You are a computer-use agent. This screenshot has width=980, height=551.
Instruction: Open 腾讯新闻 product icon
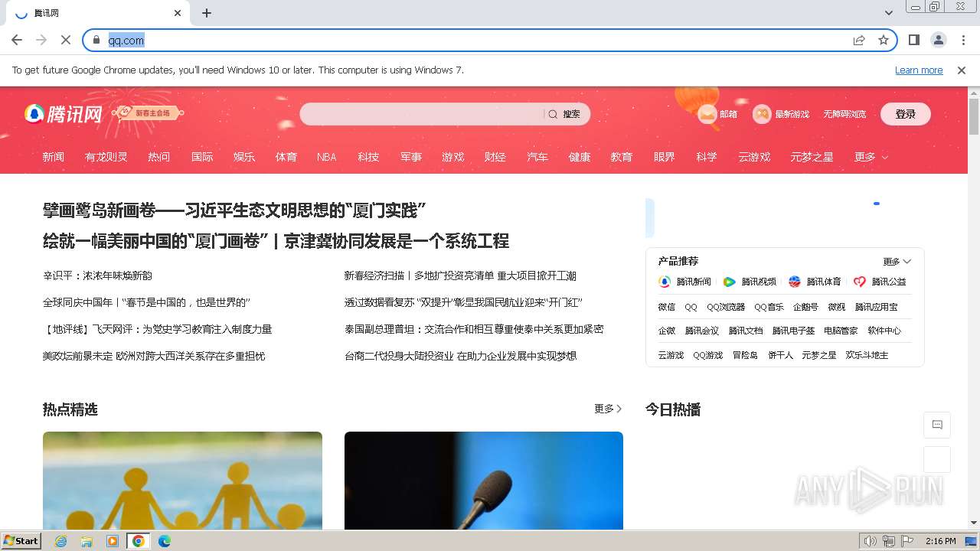[x=665, y=282]
